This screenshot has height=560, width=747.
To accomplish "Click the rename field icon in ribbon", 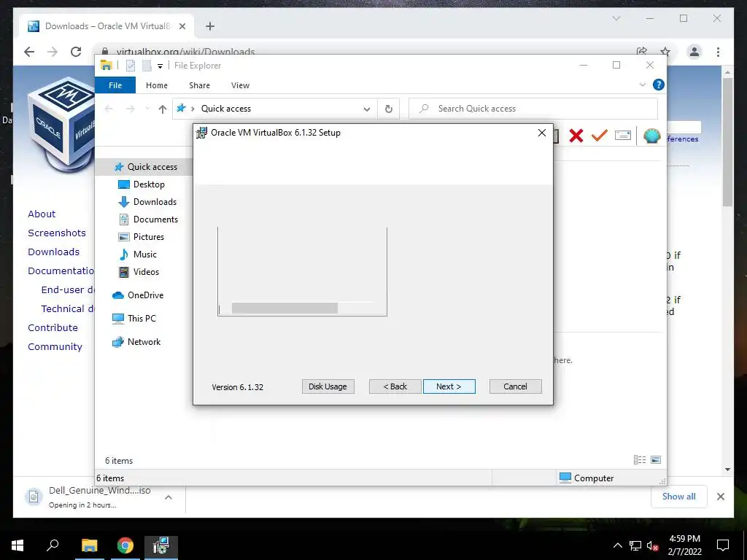I will click(x=623, y=135).
